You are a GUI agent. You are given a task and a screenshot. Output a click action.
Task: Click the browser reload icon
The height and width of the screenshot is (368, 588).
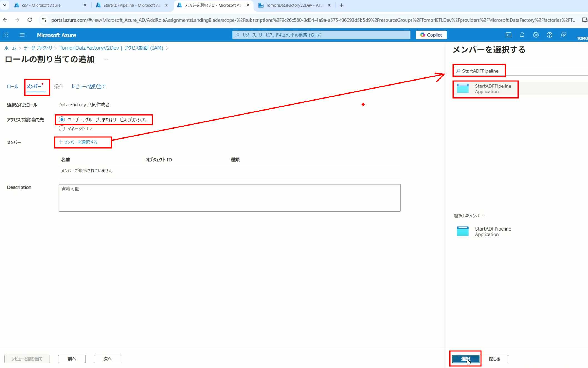[x=30, y=20]
